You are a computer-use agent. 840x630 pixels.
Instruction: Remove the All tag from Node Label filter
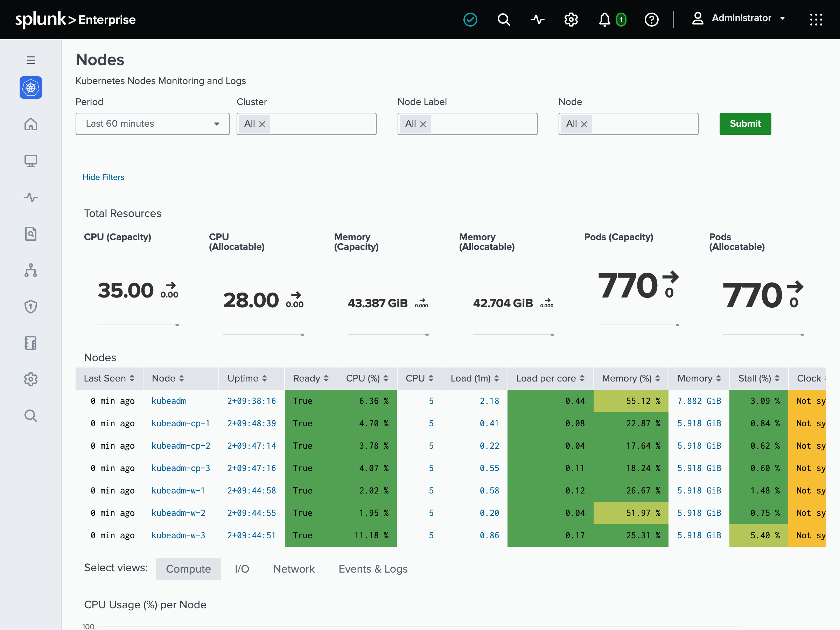(423, 124)
